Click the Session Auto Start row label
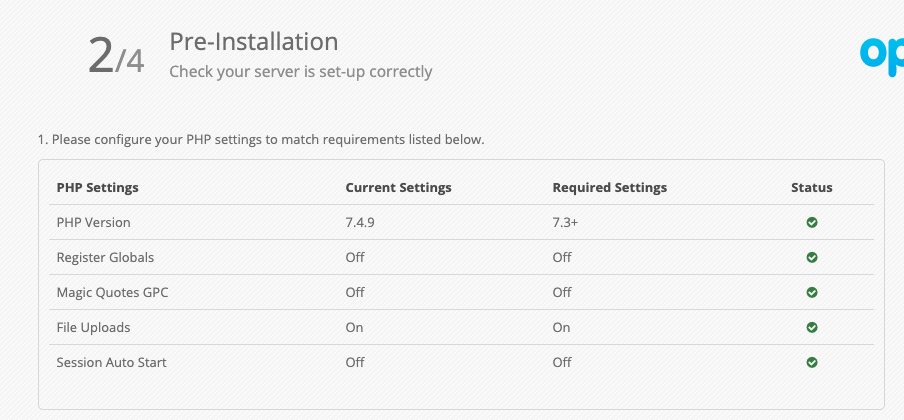Screen dimensions: 904x420 click(x=111, y=363)
